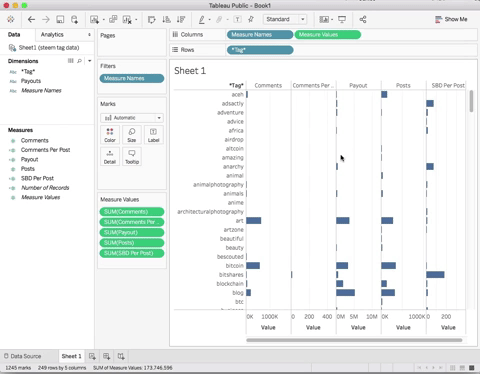Image resolution: width=480 pixels, height=374 pixels.
Task: Click the New Worksheet tab icon at bottom
Action: tap(92, 356)
